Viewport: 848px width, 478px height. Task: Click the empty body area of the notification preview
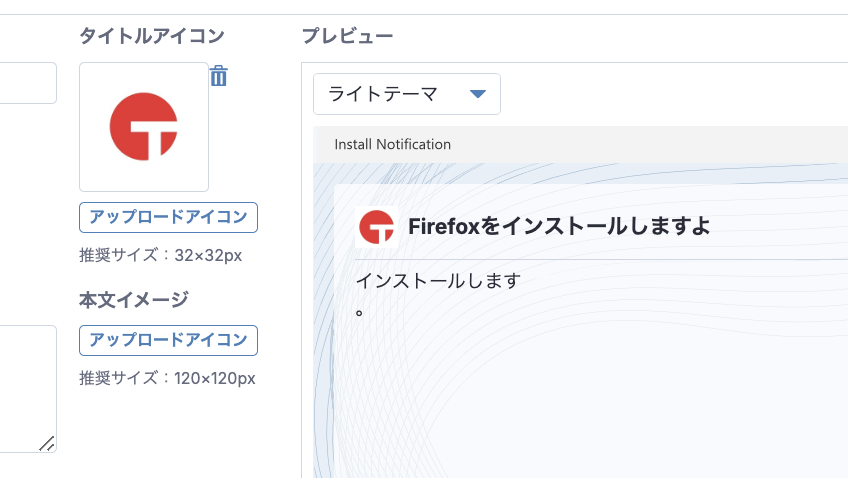coord(590,400)
